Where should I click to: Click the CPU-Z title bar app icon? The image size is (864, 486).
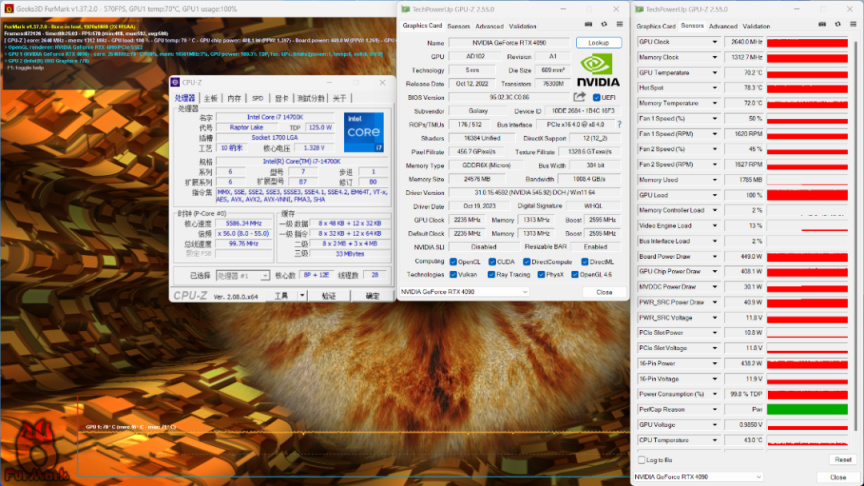pyautogui.click(x=175, y=82)
